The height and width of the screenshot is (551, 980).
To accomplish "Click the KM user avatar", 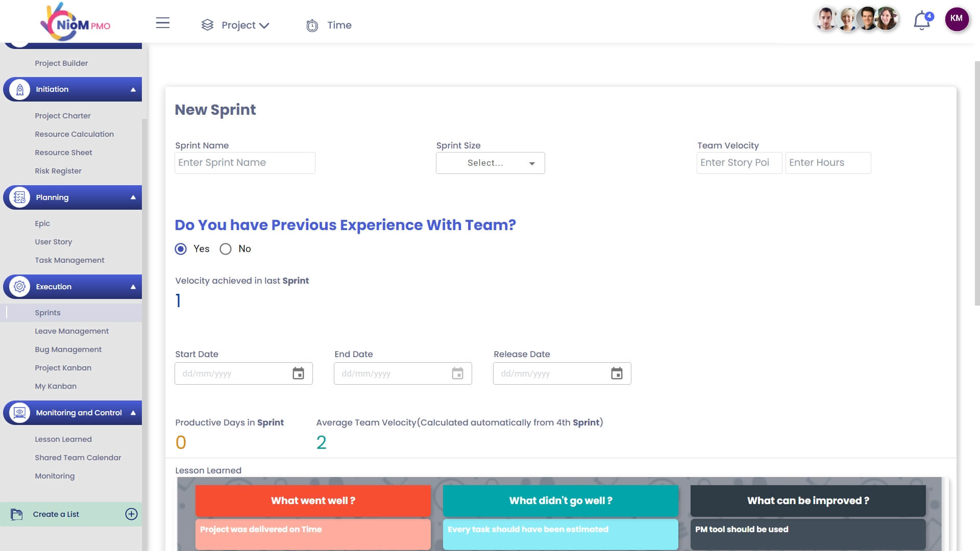I will (x=956, y=19).
